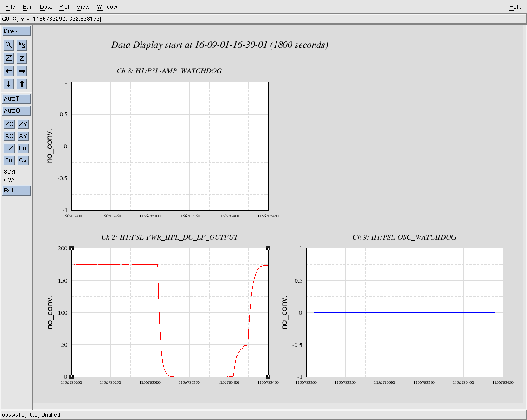Click the CW:0 label in the sidebar
Screen dimensions: 527x420
pyautogui.click(x=11, y=180)
